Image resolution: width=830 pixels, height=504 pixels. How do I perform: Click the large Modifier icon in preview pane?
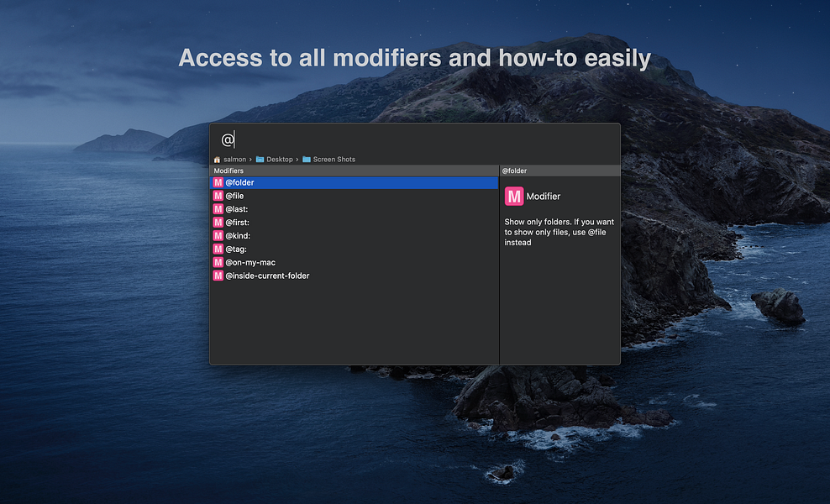pyautogui.click(x=514, y=197)
